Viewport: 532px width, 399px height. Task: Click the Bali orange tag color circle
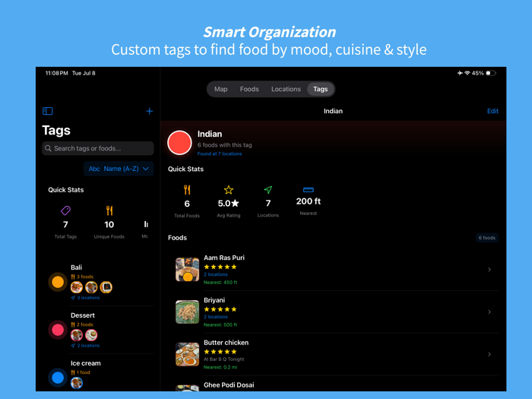58,282
